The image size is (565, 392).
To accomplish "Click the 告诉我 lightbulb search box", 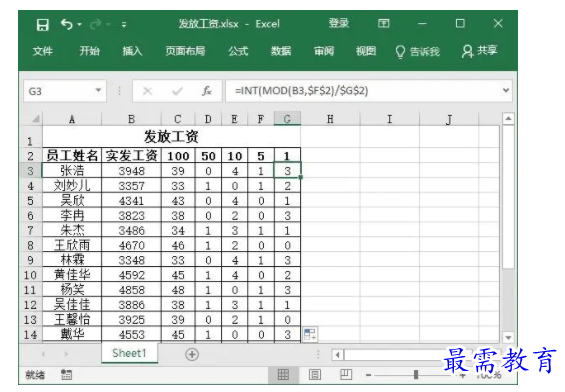I will tap(418, 52).
